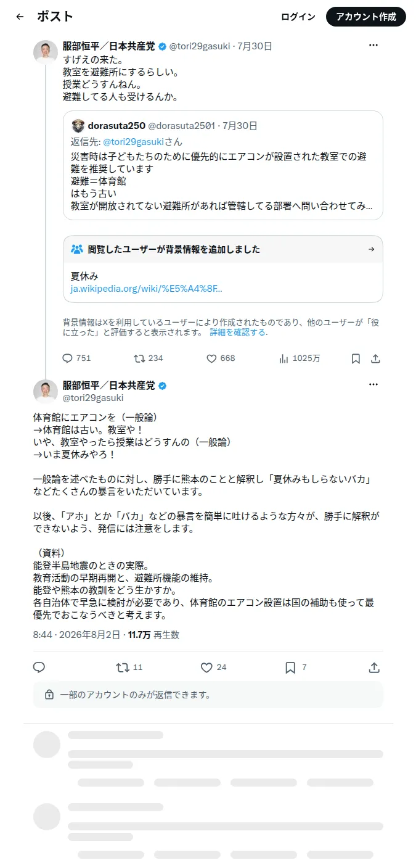
Task: Click the アカウント作成 button
Action: tap(366, 17)
